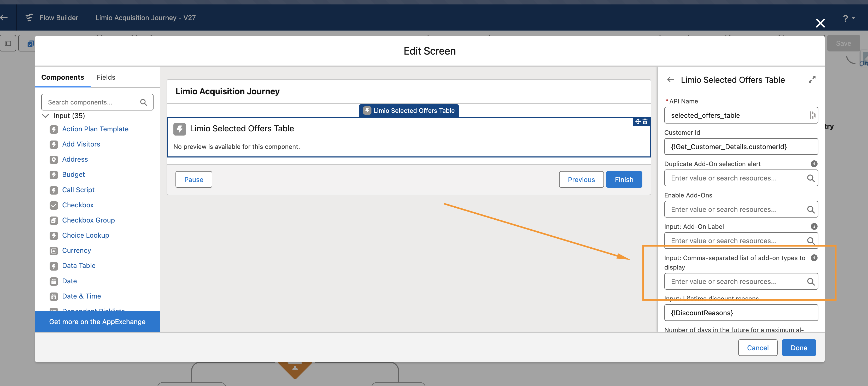Click the Data Table component icon
Image resolution: width=868 pixels, height=386 pixels.
[54, 266]
